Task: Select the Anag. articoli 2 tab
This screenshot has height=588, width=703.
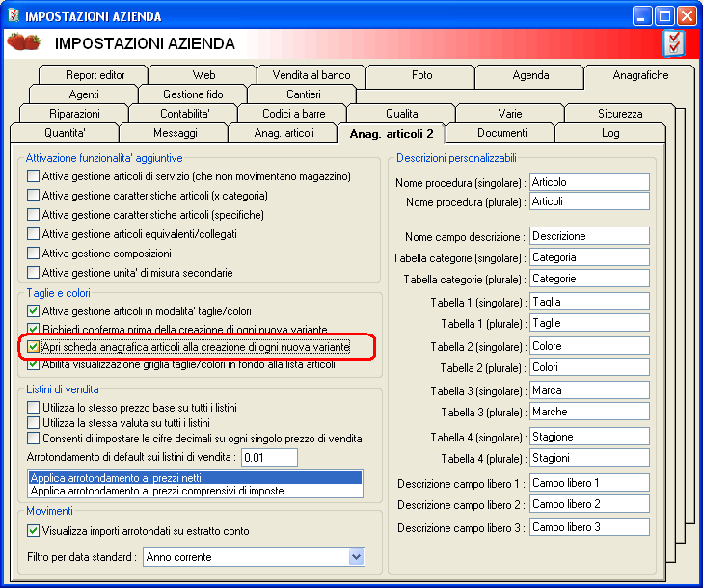Action: (392, 134)
